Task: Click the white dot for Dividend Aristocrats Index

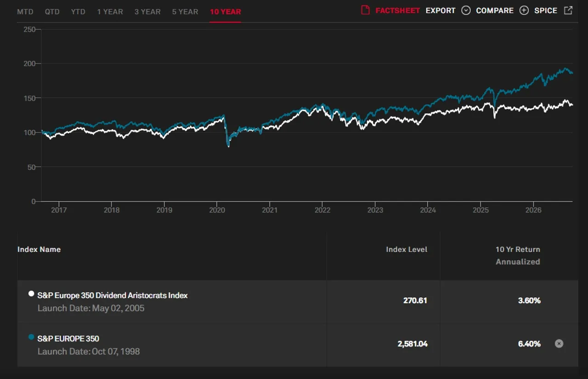Action: pyautogui.click(x=31, y=294)
